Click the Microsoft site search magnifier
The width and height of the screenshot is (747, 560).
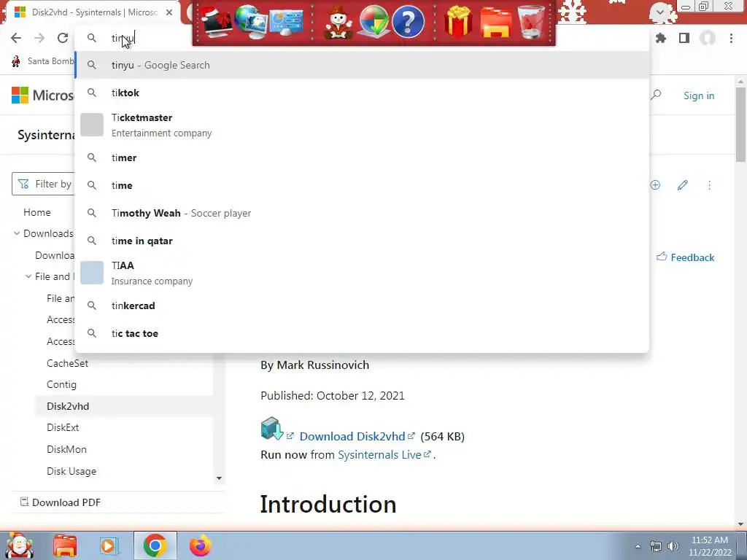click(656, 95)
